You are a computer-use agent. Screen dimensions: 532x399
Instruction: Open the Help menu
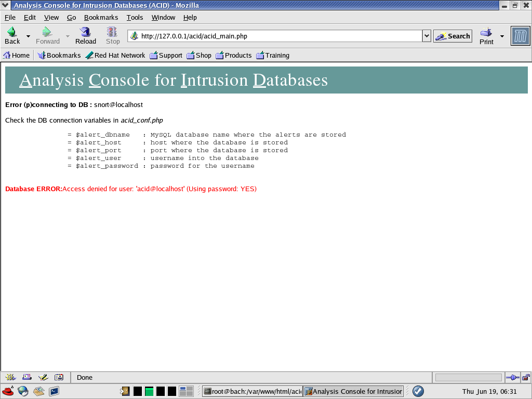pos(190,17)
